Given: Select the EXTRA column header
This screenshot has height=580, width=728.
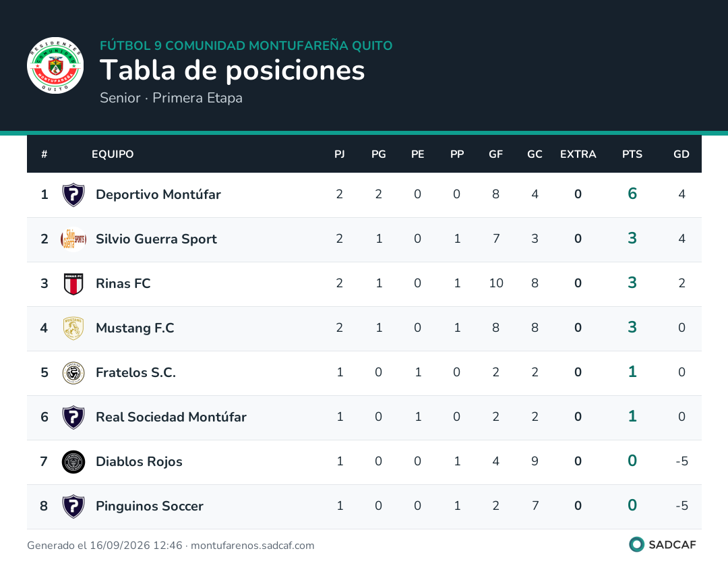Looking at the screenshot, I should 578,154.
